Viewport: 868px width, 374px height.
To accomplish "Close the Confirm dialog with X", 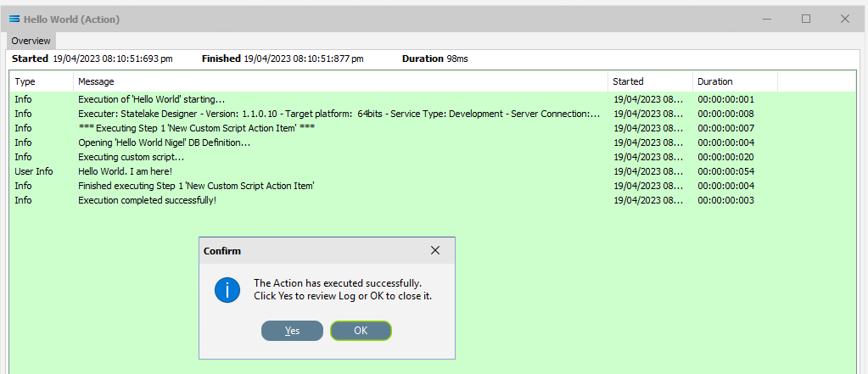I will pos(435,251).
